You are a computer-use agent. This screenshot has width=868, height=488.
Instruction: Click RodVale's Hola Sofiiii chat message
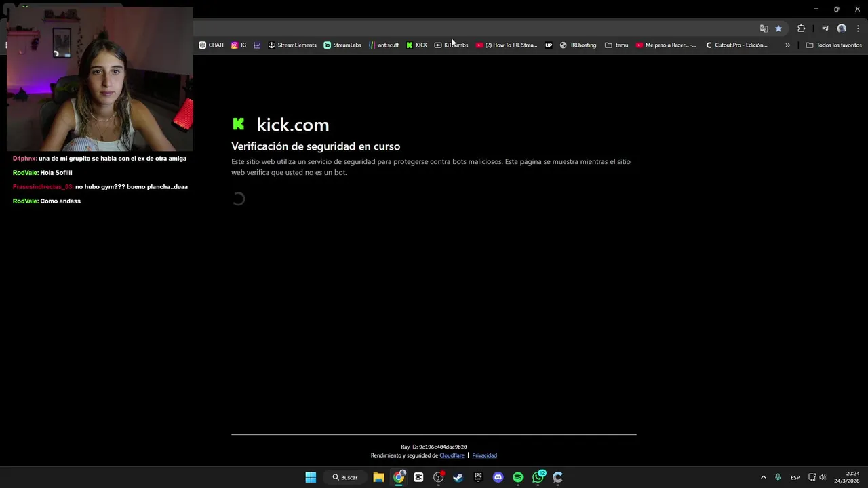point(42,173)
